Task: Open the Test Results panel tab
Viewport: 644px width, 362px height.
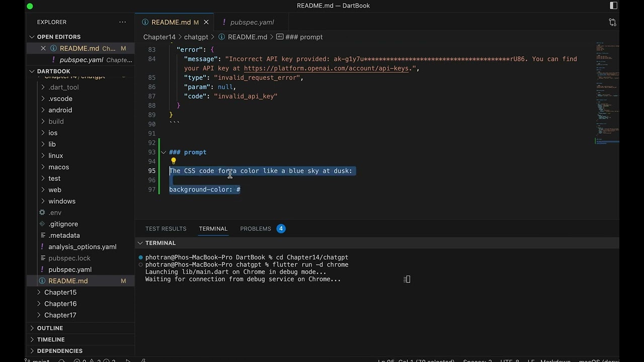Action: 166,229
